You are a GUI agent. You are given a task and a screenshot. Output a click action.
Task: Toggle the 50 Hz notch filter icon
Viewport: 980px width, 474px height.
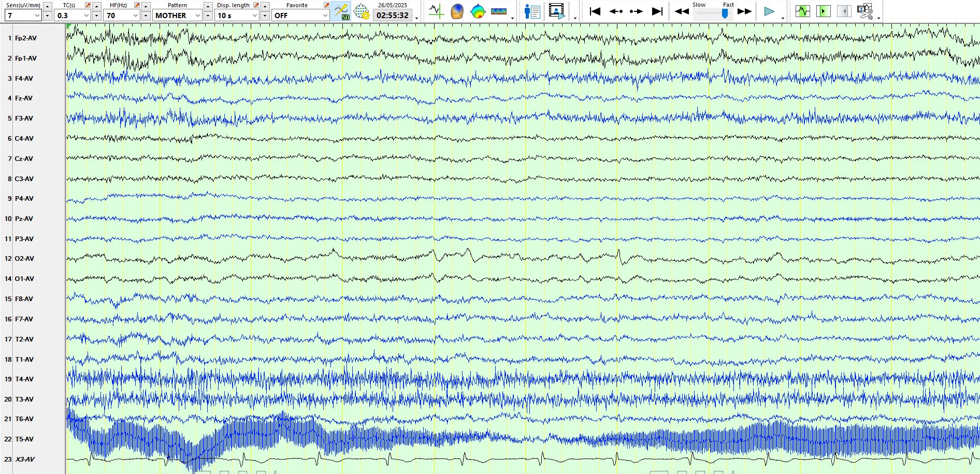pyautogui.click(x=341, y=11)
